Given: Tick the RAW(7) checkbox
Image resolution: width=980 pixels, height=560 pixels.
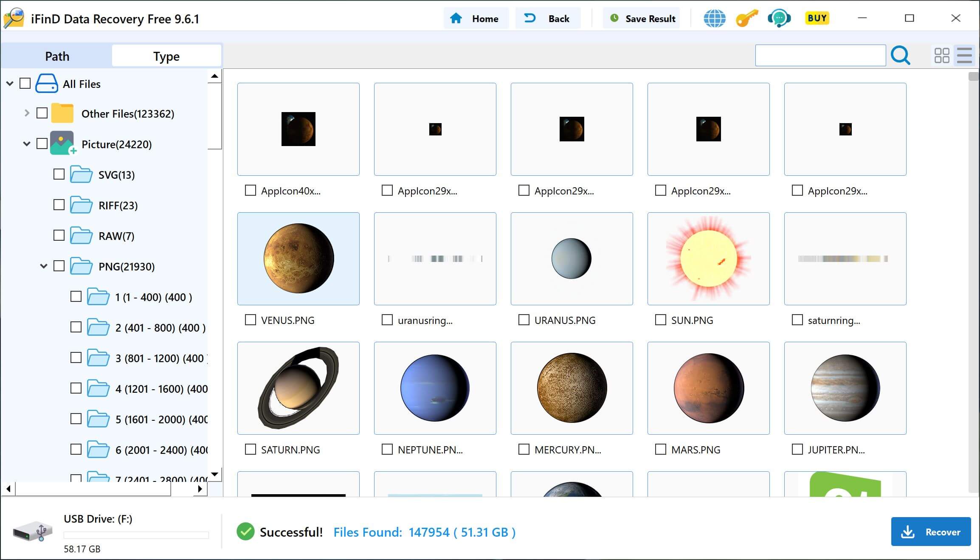Looking at the screenshot, I should (59, 235).
